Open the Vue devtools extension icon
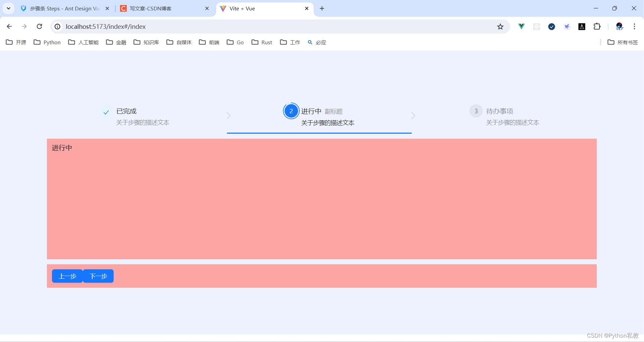Image resolution: width=644 pixels, height=342 pixels. [x=521, y=26]
